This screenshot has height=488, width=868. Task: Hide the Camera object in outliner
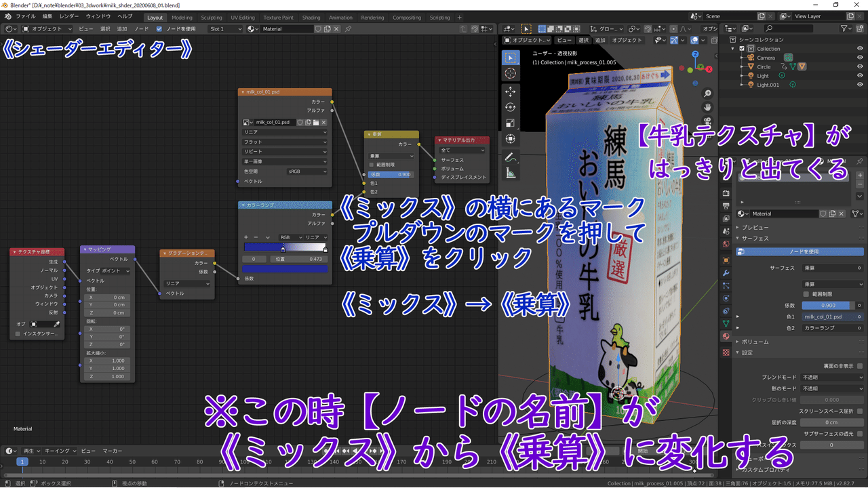(x=860, y=58)
